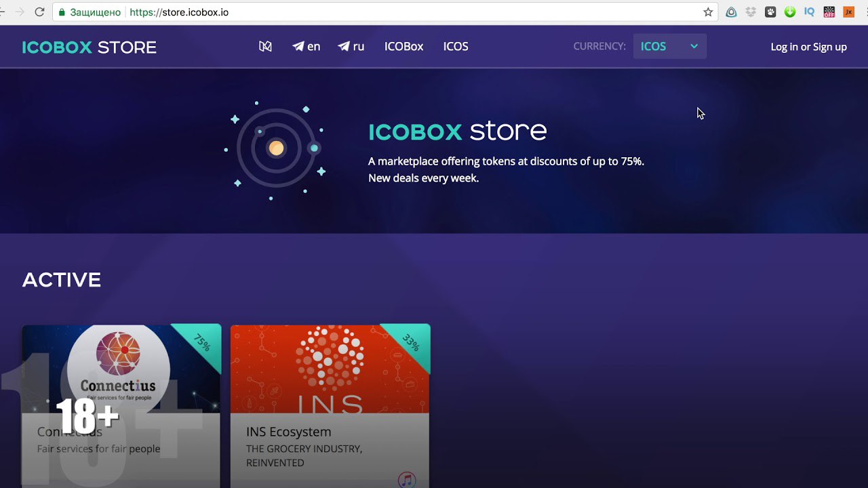This screenshot has width=868, height=488.
Task: Click the 75% discount badge on Connectius card
Action: point(202,343)
